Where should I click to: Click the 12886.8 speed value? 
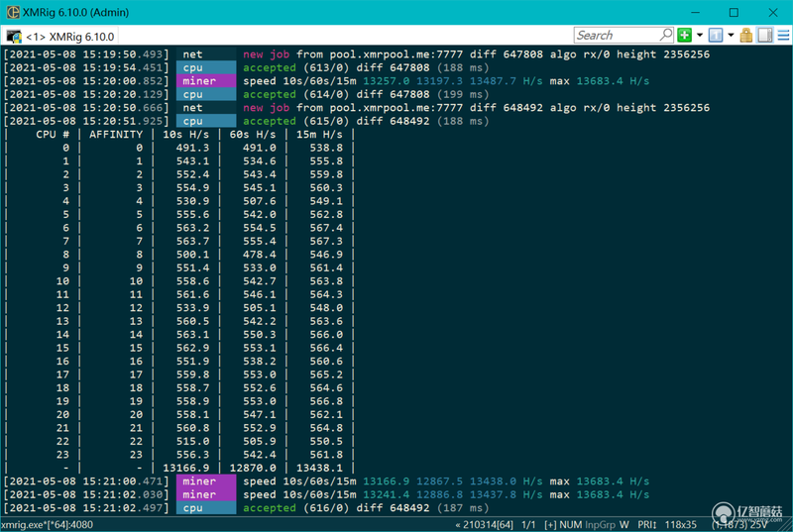[x=439, y=494]
